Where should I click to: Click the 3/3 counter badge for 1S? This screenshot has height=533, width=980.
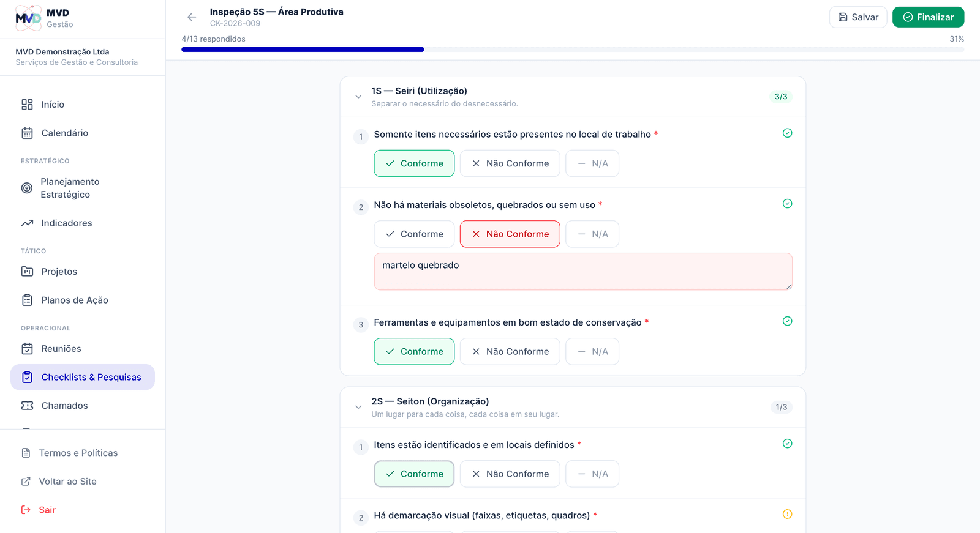[781, 97]
